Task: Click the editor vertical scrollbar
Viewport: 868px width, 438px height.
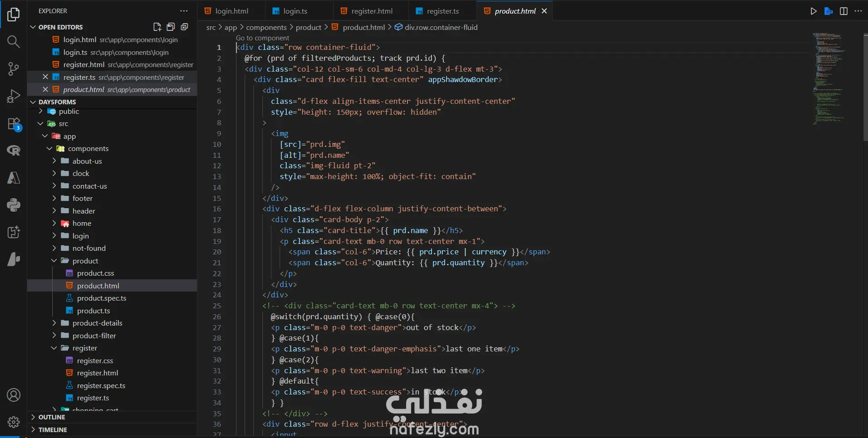Action: click(865, 87)
